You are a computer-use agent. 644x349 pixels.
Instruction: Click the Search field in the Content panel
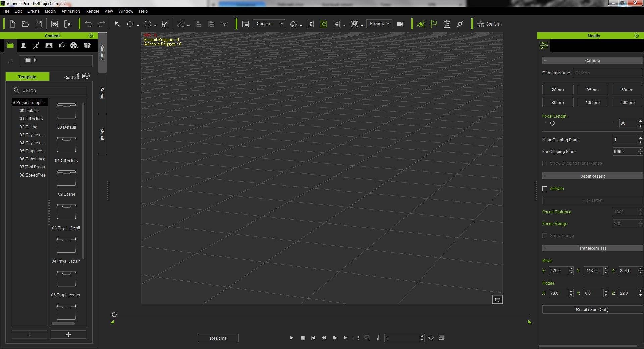pos(49,90)
